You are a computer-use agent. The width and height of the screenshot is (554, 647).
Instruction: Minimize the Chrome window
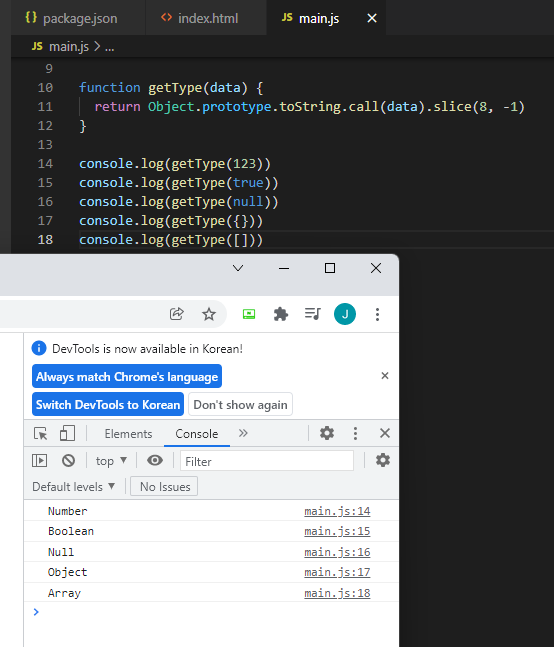(x=284, y=268)
